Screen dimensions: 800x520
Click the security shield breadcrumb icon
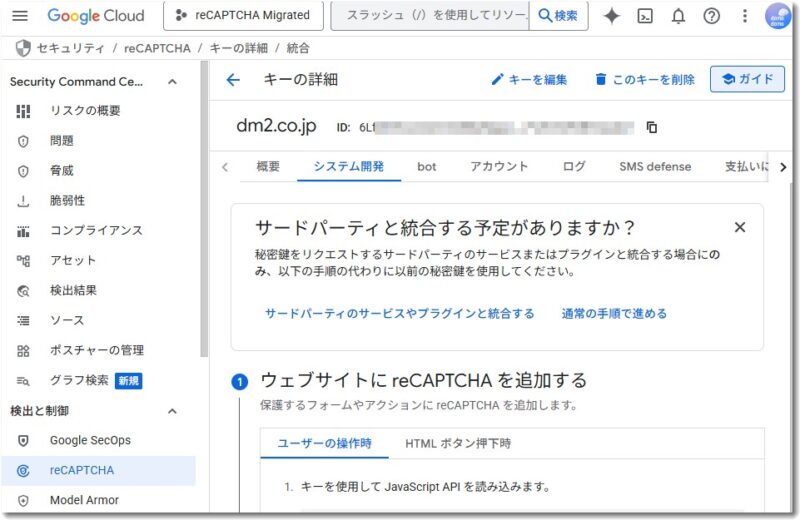pyautogui.click(x=23, y=48)
